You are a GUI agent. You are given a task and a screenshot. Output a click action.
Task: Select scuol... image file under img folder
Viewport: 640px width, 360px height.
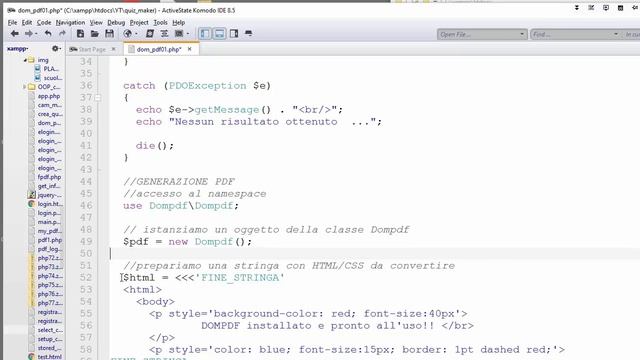(53, 78)
